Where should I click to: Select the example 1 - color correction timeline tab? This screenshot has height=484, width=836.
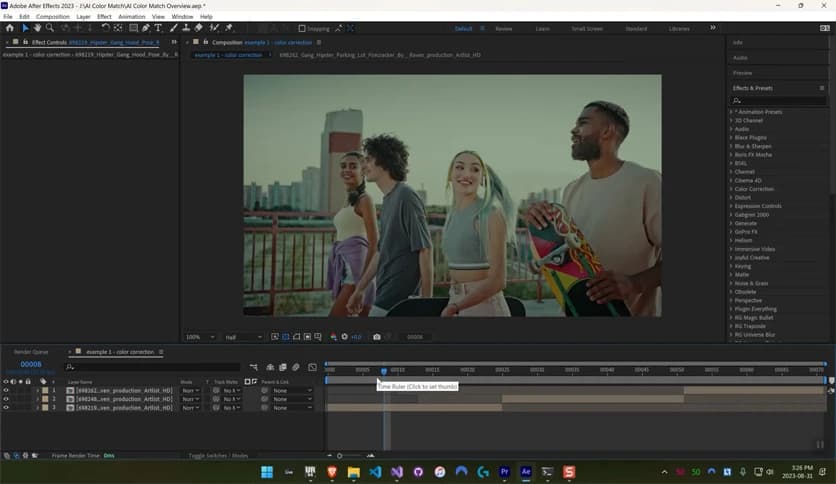(x=119, y=352)
